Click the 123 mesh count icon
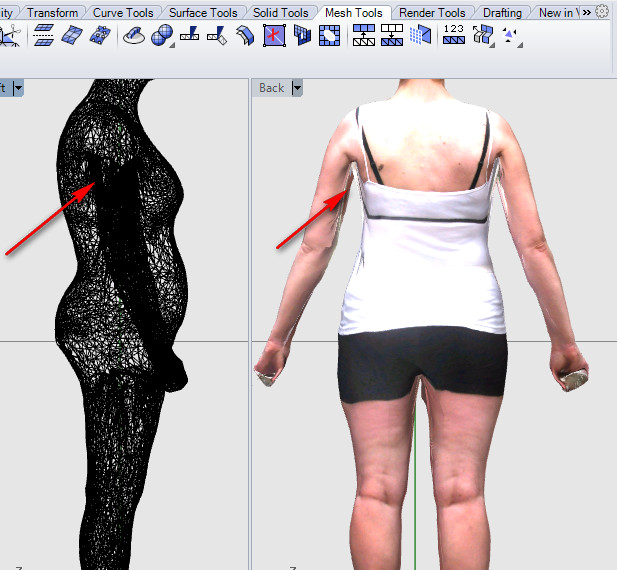Viewport: 617px width, 570px height. coord(454,35)
